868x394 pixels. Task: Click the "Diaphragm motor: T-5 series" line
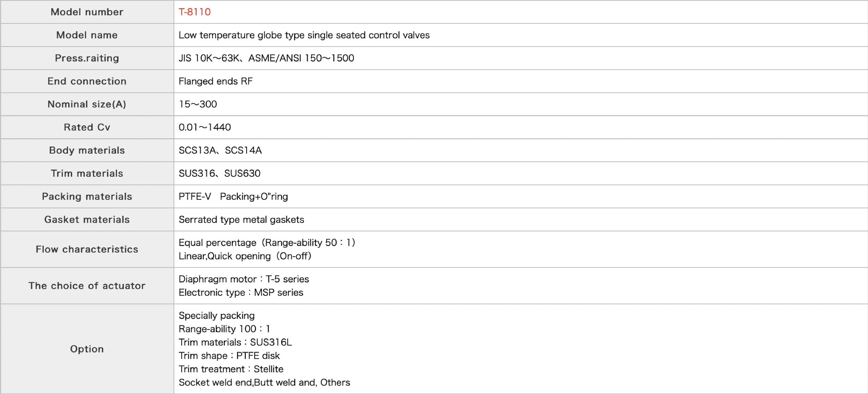(x=244, y=279)
